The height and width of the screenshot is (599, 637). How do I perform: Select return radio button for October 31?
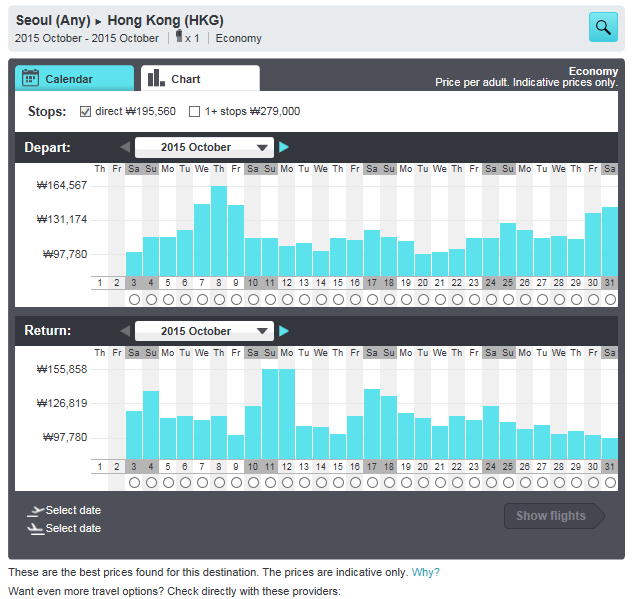(x=610, y=483)
